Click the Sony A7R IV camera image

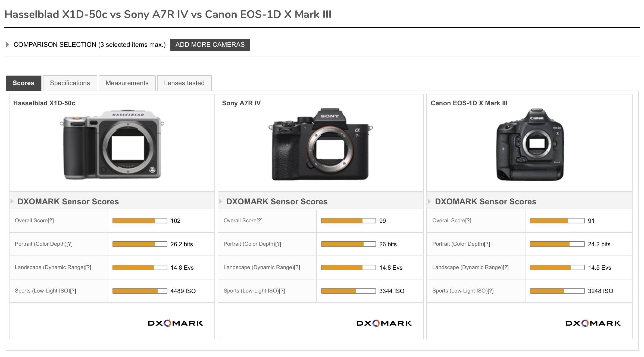(x=320, y=145)
